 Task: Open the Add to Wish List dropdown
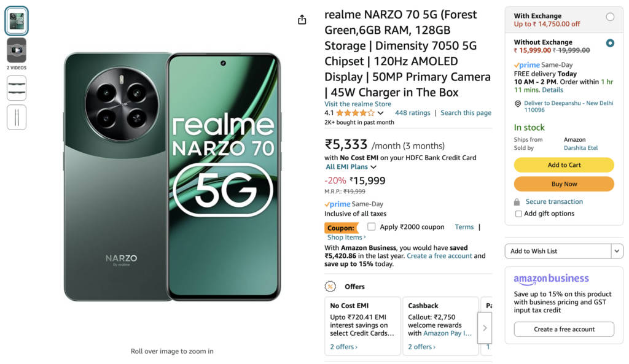click(616, 251)
